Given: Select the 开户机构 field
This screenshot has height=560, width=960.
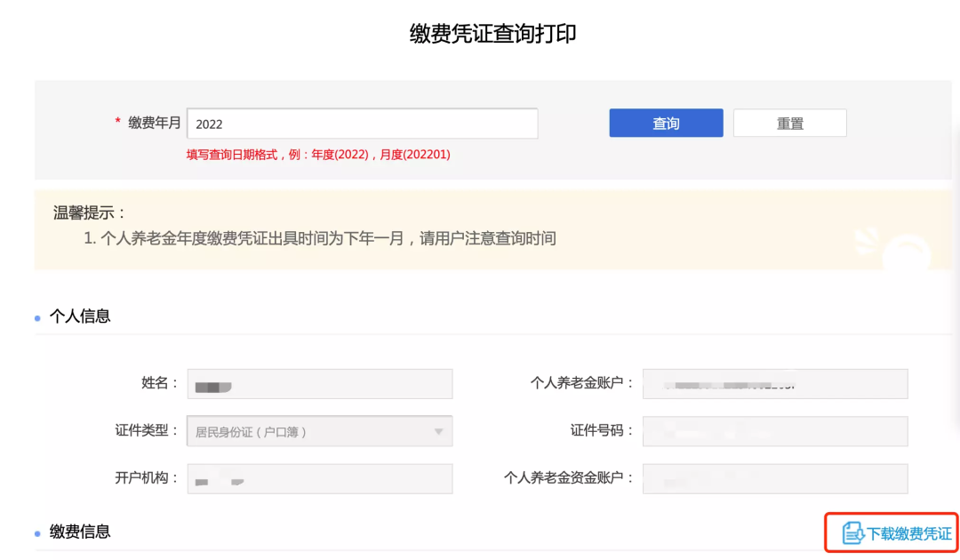Looking at the screenshot, I should coord(318,479).
